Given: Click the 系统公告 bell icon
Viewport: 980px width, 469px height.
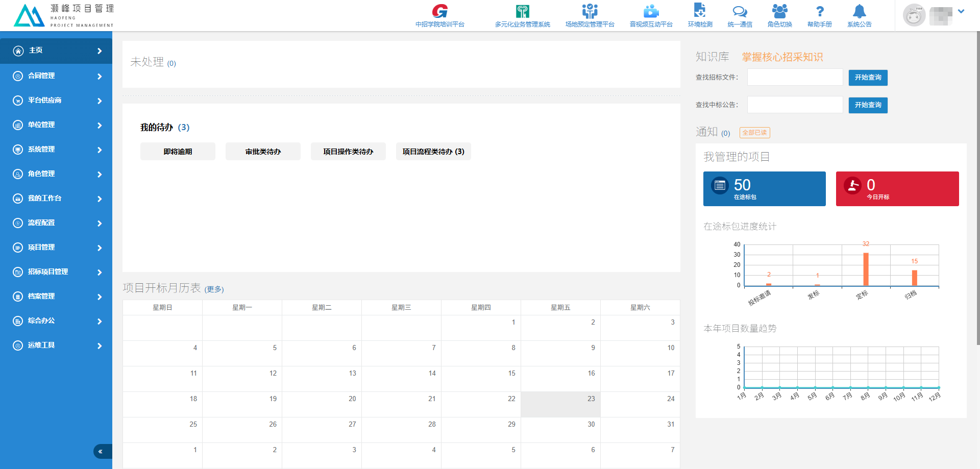Looking at the screenshot, I should click(x=859, y=11).
